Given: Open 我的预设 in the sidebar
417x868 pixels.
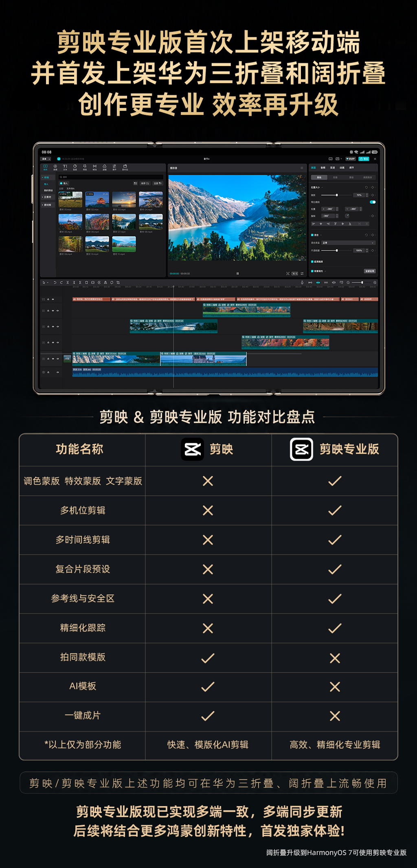Looking at the screenshot, I should point(48,190).
